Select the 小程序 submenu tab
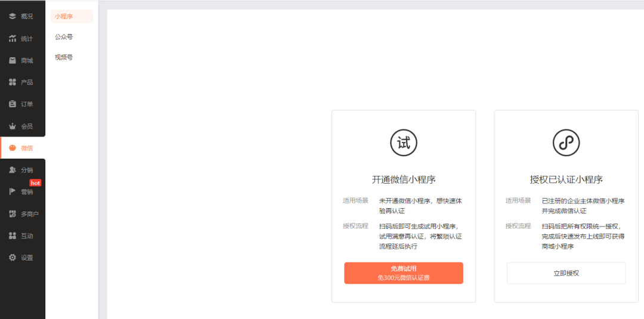Image resolution: width=644 pixels, height=319 pixels. click(x=72, y=17)
